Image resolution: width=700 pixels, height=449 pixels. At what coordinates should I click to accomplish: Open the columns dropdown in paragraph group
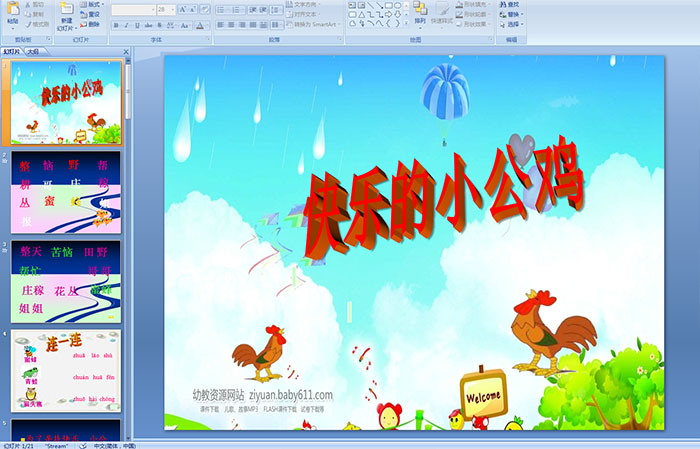pos(277,25)
